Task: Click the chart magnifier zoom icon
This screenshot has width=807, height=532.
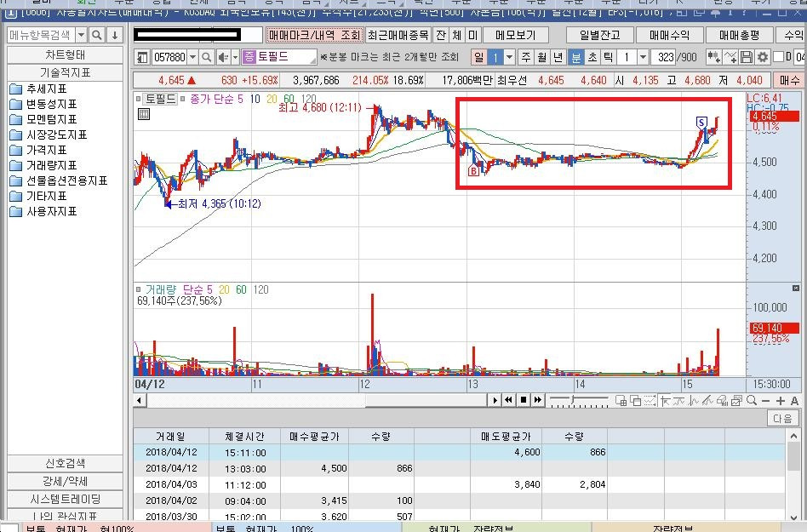Action: pyautogui.click(x=752, y=400)
